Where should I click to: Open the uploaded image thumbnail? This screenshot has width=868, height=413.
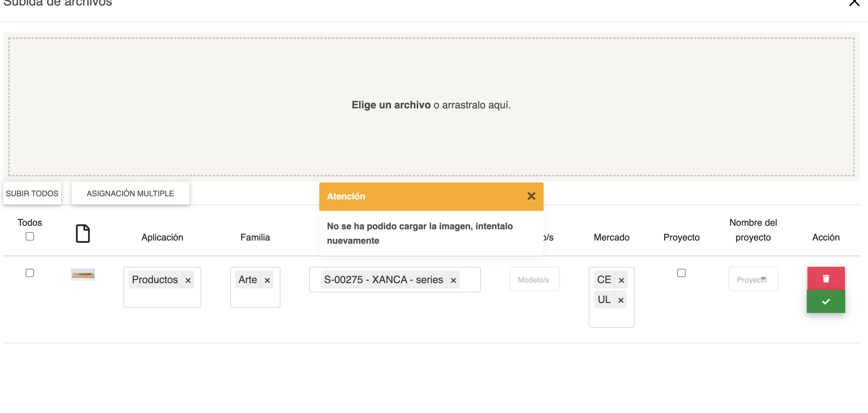pyautogui.click(x=83, y=274)
